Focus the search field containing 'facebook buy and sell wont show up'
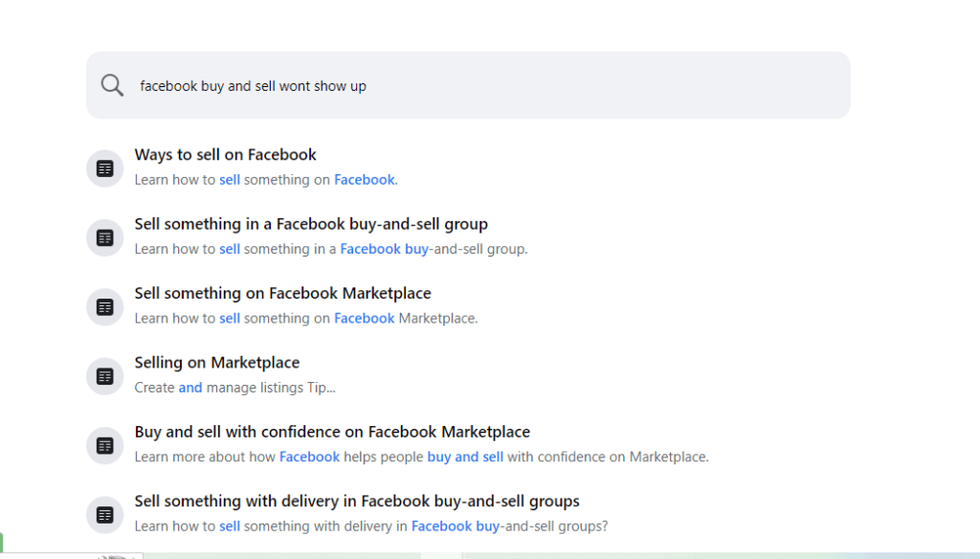Viewport: 980px width, 559px height. (468, 85)
